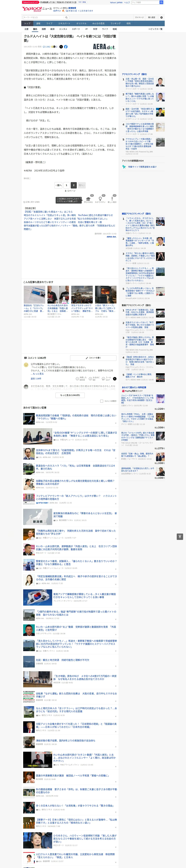Open the ランキング tab

(115, 24)
